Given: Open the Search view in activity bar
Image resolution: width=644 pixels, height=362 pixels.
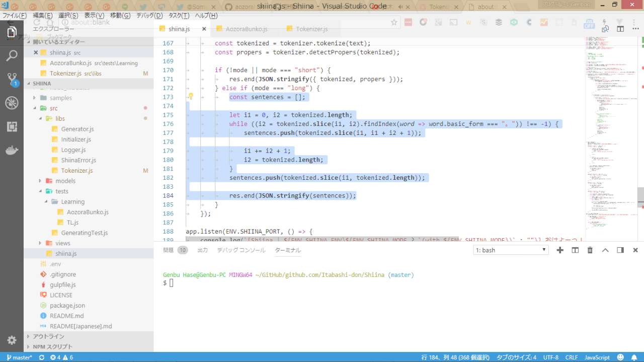Looking at the screenshot, I should tap(12, 56).
